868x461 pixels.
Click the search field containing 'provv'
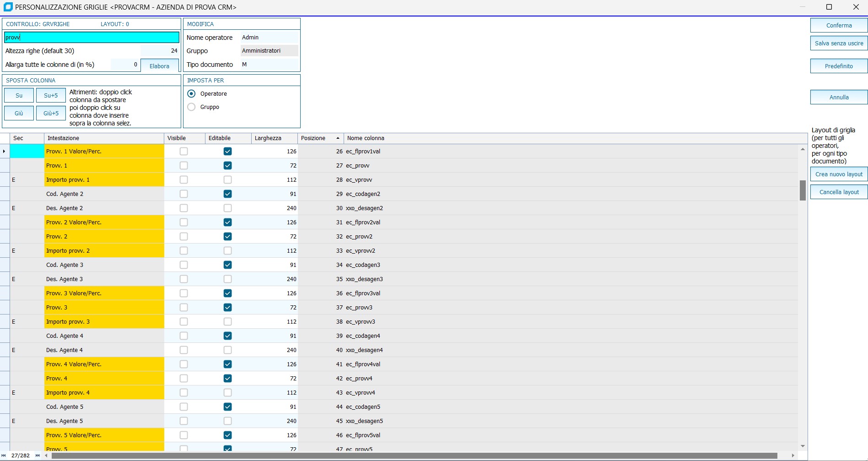tap(92, 38)
